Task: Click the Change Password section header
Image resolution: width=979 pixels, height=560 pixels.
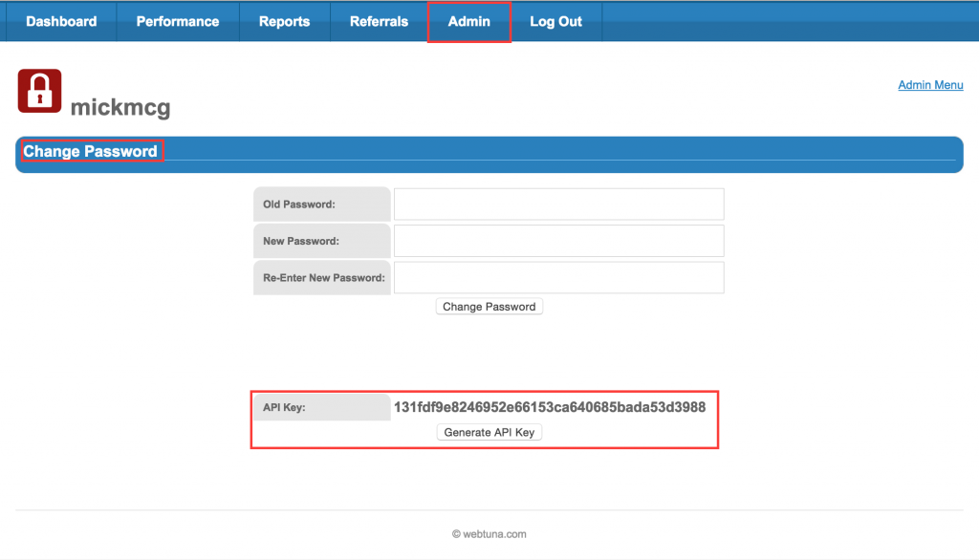Action: [91, 151]
